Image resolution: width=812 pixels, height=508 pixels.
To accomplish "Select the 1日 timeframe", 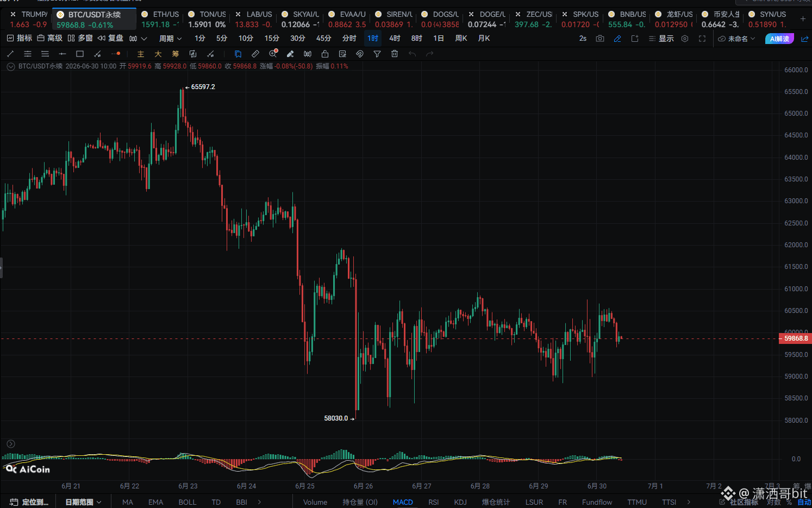I will tap(439, 39).
